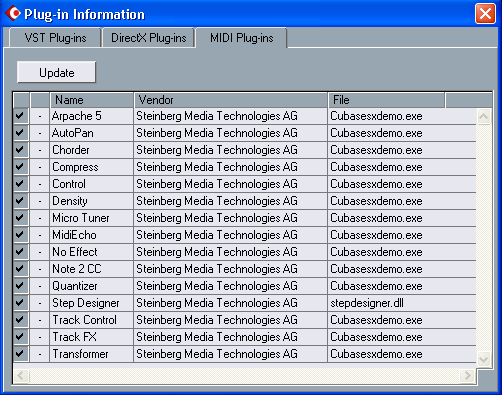Select the Control name cell
The image size is (502, 395).
coord(92,184)
